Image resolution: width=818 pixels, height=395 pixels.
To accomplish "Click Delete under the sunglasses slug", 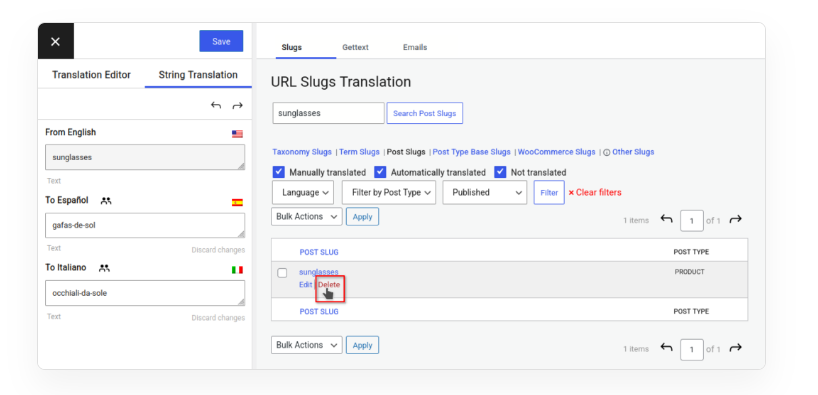I will click(x=329, y=285).
